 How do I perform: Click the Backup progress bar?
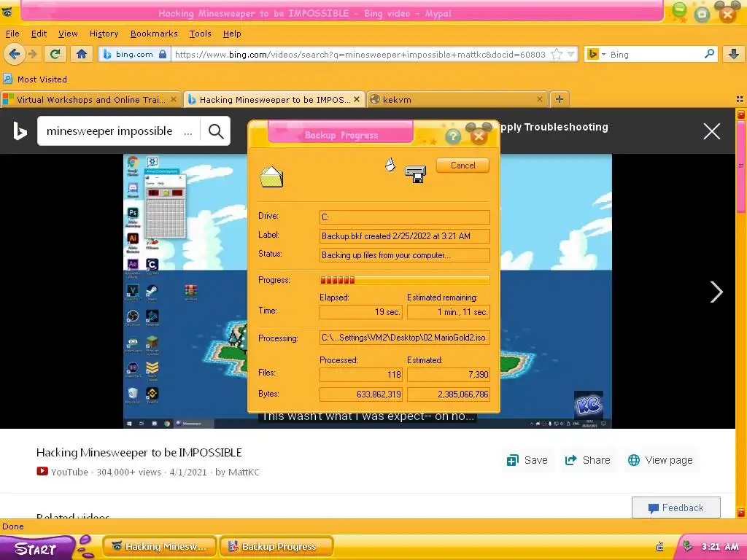404,280
